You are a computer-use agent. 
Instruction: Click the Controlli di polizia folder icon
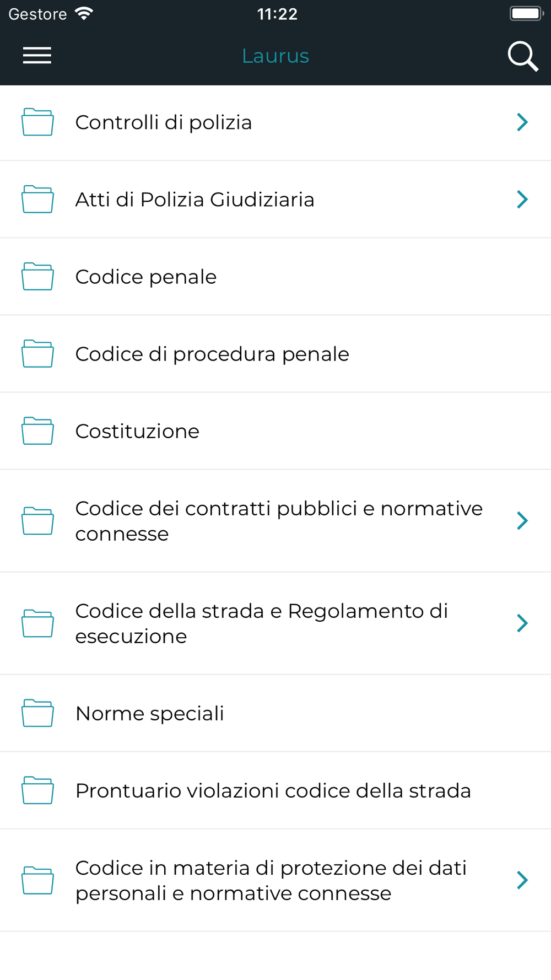(x=37, y=122)
